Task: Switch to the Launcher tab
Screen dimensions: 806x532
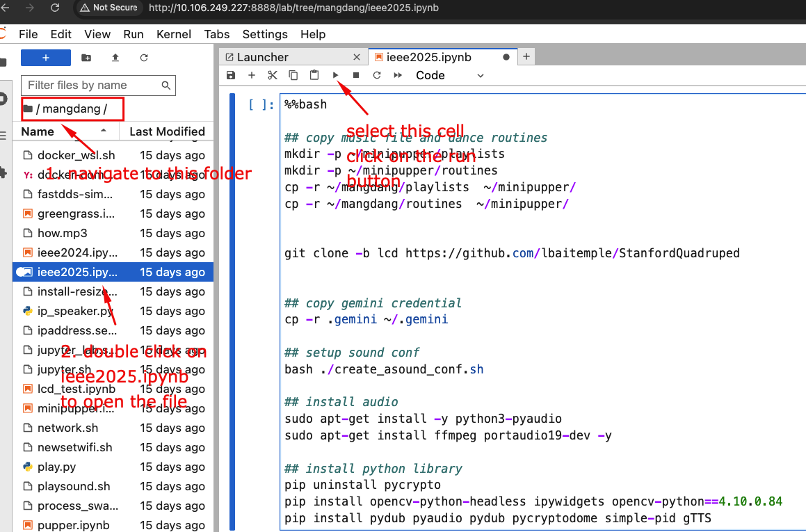Action: pyautogui.click(x=262, y=57)
